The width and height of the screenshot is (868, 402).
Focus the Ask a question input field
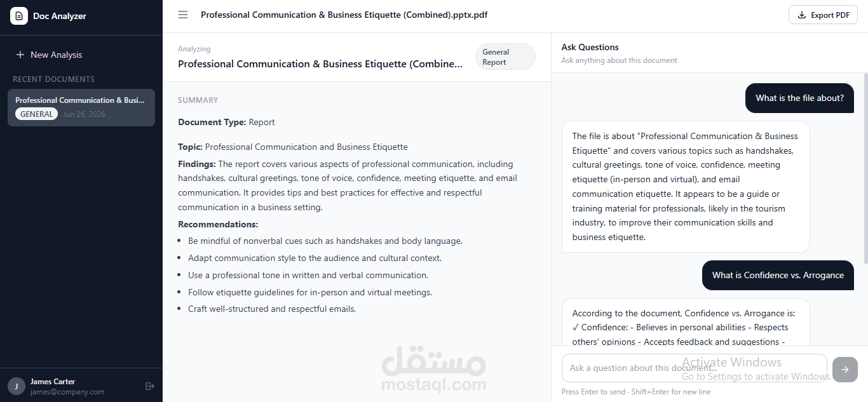(x=695, y=368)
